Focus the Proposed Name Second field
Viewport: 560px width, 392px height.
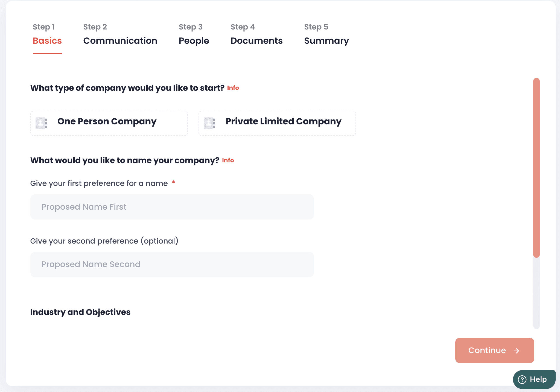(172, 264)
